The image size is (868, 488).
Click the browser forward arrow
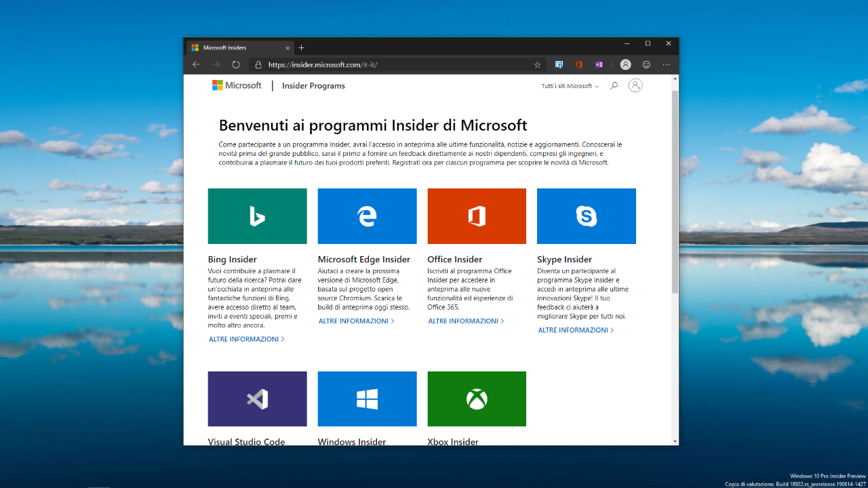(216, 64)
